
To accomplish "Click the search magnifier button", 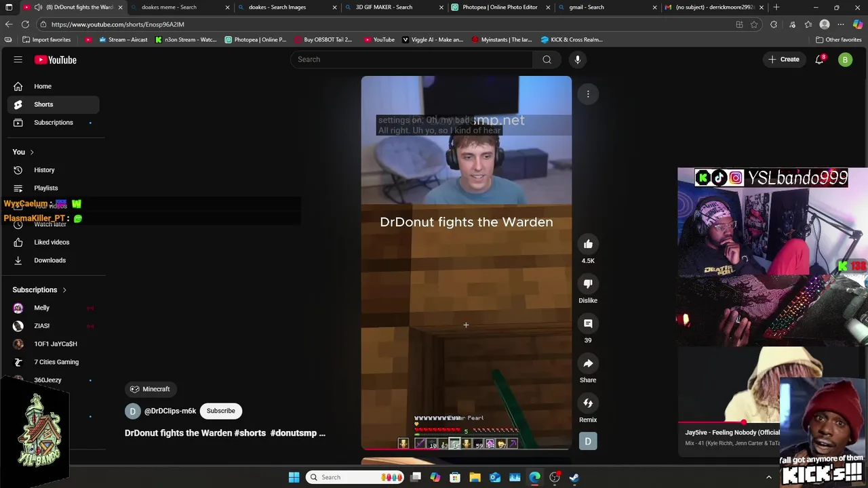I will point(547,60).
